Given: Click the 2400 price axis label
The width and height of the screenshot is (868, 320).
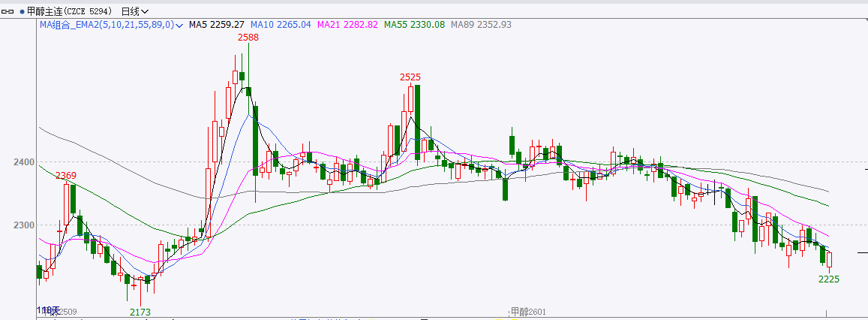Looking at the screenshot, I should pyautogui.click(x=24, y=162).
